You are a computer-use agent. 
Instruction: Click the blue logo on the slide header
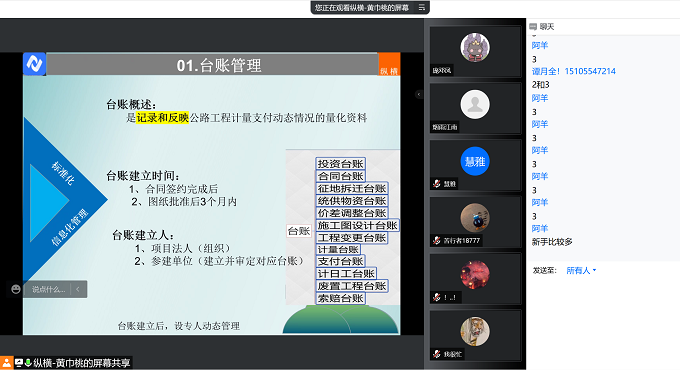click(x=34, y=64)
